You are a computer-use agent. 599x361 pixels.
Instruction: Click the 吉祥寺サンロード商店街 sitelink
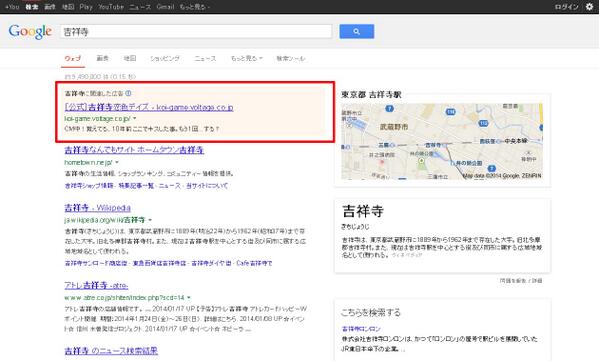pyautogui.click(x=96, y=263)
